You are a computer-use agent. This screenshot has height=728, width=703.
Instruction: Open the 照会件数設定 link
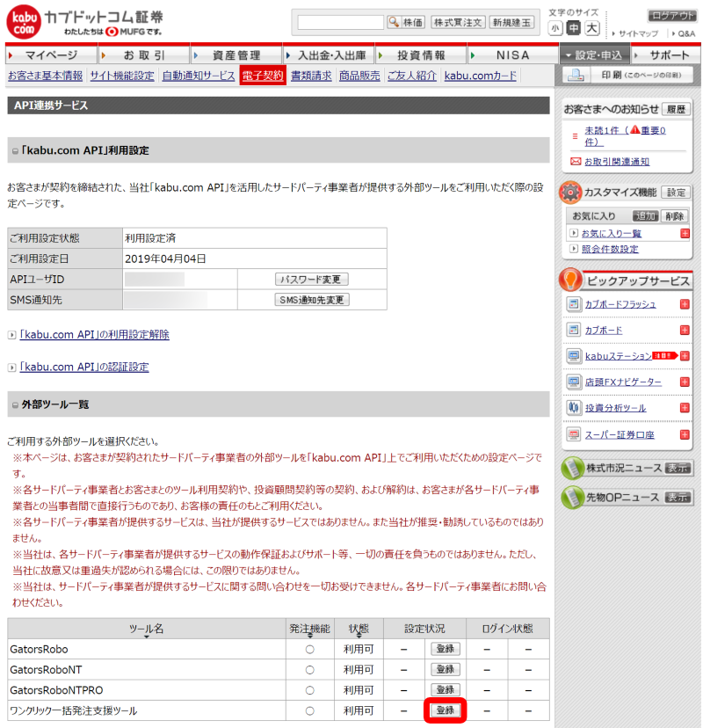pyautogui.click(x=610, y=250)
